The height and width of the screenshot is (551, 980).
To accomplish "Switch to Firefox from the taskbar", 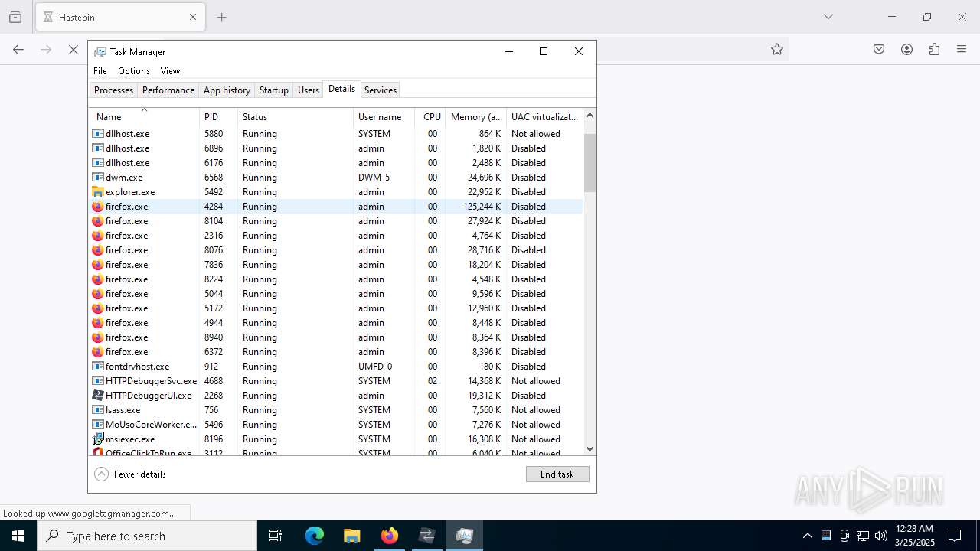I will [x=390, y=536].
